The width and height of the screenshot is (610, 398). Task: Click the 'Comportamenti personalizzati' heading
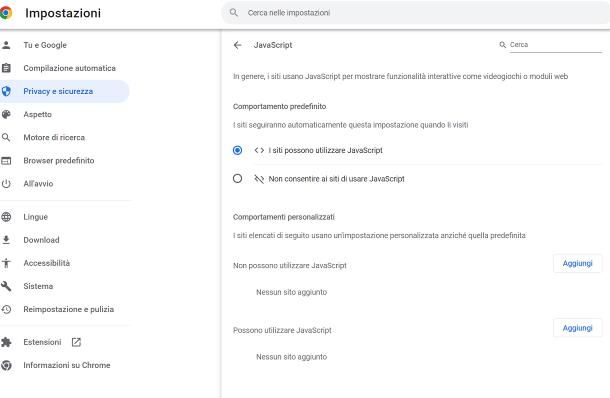pyautogui.click(x=284, y=217)
